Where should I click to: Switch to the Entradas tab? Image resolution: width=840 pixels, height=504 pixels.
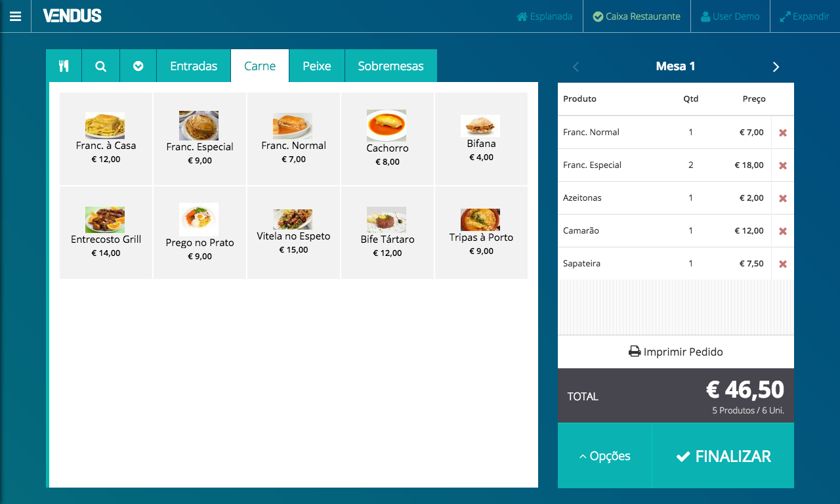[194, 66]
